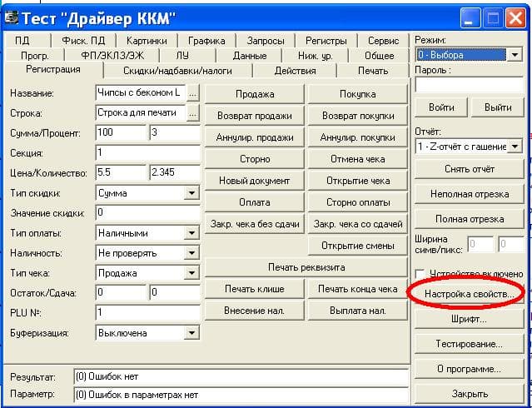
Task: Click Закр. чека без сдачи button
Action: click(x=255, y=224)
